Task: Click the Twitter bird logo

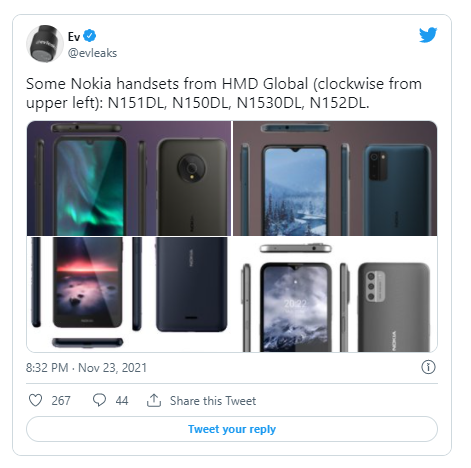Action: [428, 35]
